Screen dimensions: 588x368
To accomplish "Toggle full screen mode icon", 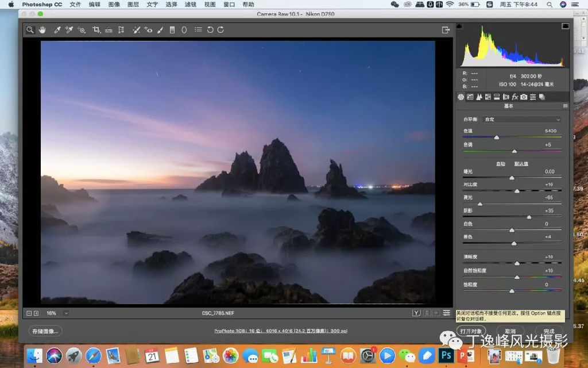I will (x=445, y=30).
